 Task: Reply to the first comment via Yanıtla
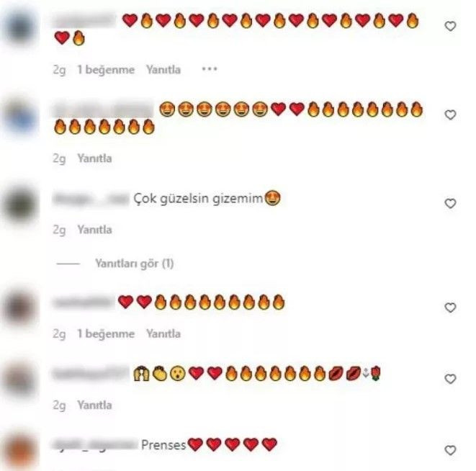[x=163, y=70]
